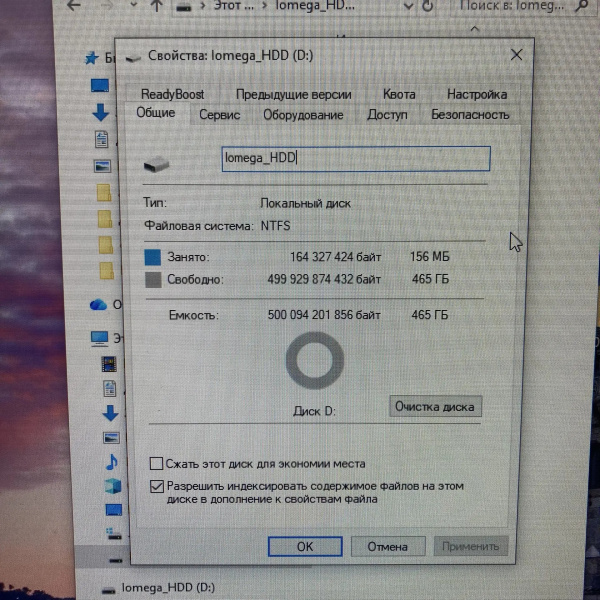The image size is (600, 600).
Task: Open Pictures icon under This PC in sidebar
Action: (x=111, y=438)
